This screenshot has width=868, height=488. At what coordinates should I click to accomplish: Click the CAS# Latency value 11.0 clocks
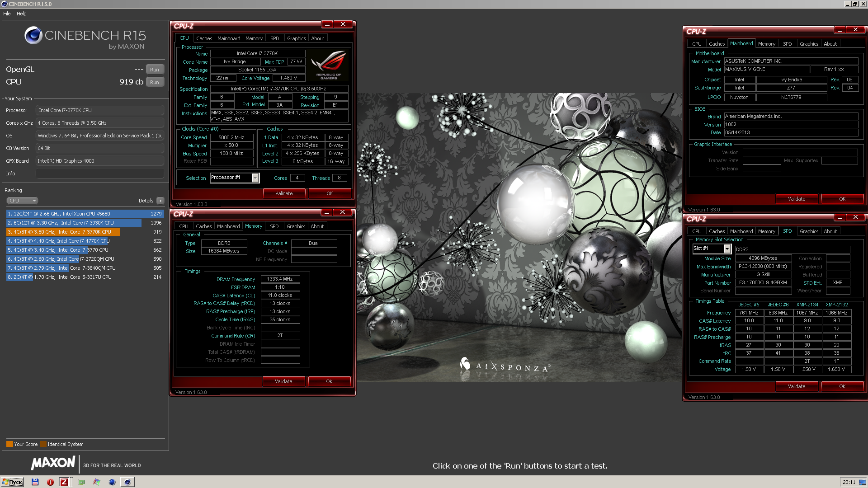[x=280, y=296]
